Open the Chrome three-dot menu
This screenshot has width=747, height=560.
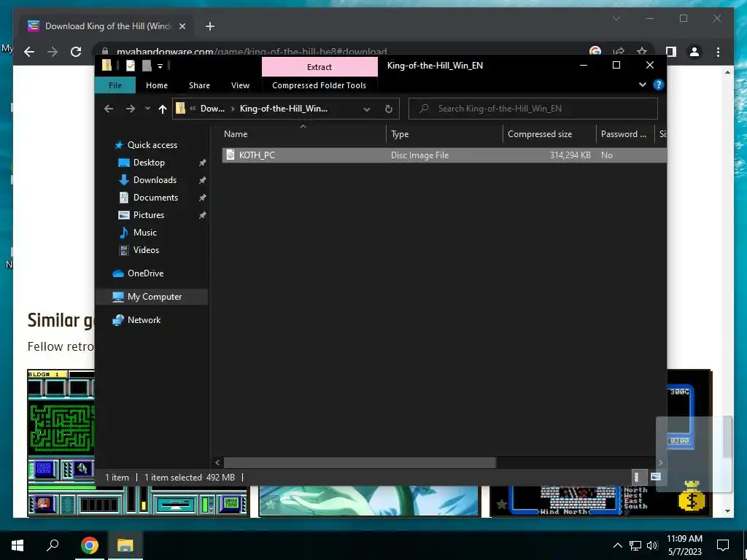coord(718,52)
